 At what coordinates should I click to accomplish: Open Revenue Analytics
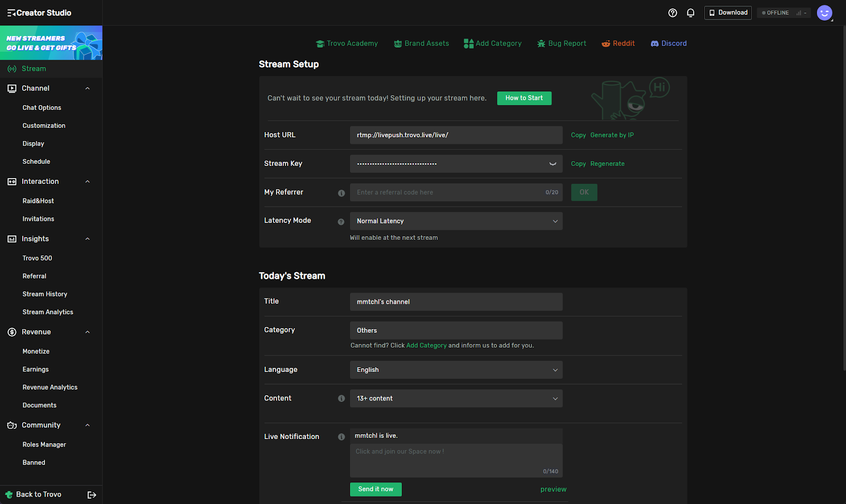pyautogui.click(x=50, y=387)
